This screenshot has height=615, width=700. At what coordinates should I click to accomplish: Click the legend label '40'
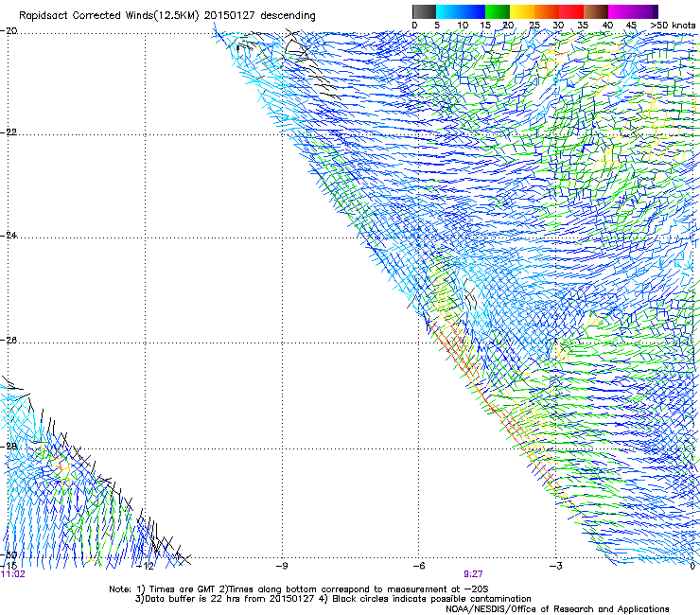pos(607,26)
